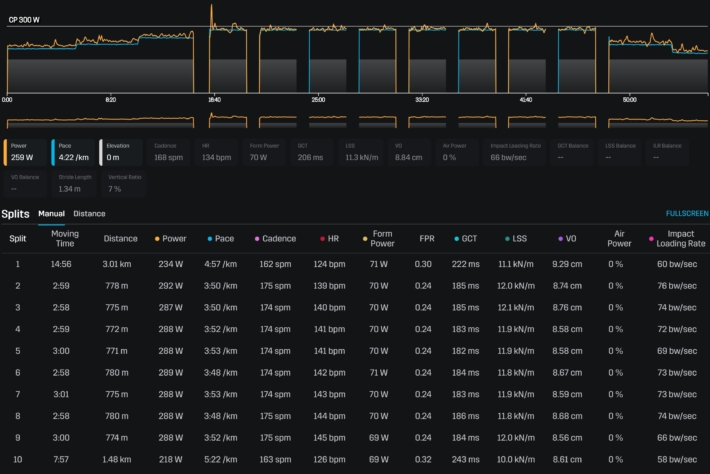This screenshot has width=710, height=474.
Task: Click the Moving Time column header
Action: (x=64, y=239)
